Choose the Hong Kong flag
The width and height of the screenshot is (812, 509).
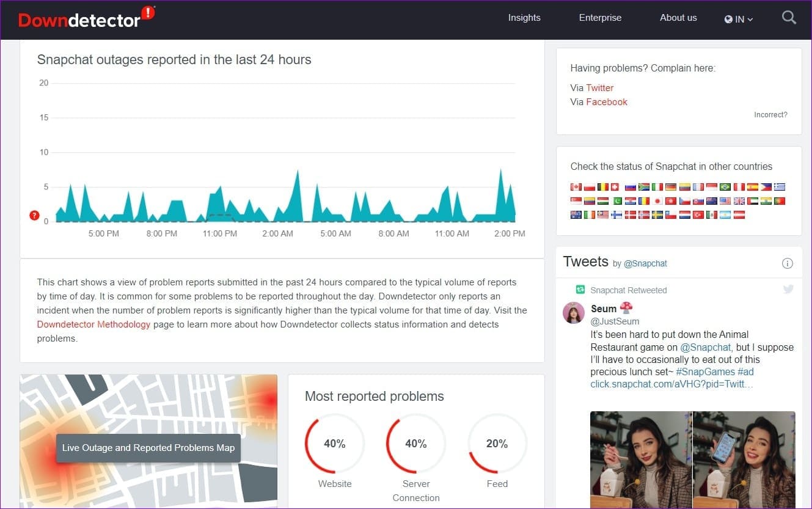671,201
